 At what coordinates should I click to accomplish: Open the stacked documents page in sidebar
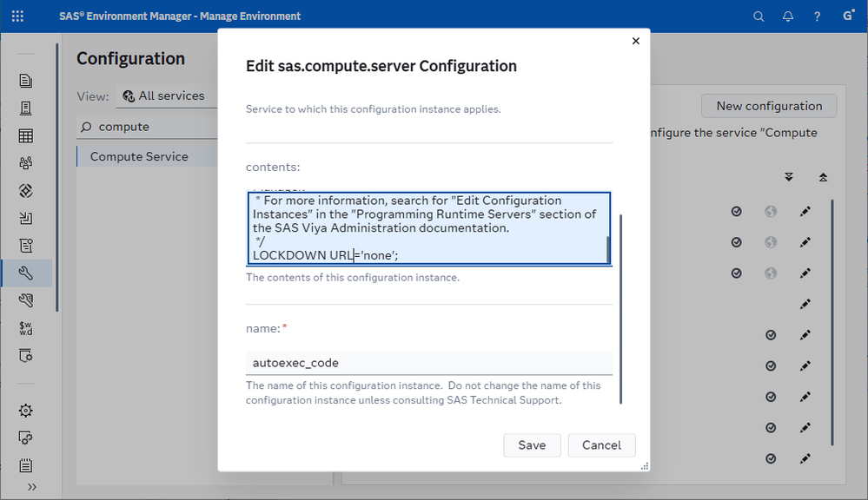[x=25, y=81]
